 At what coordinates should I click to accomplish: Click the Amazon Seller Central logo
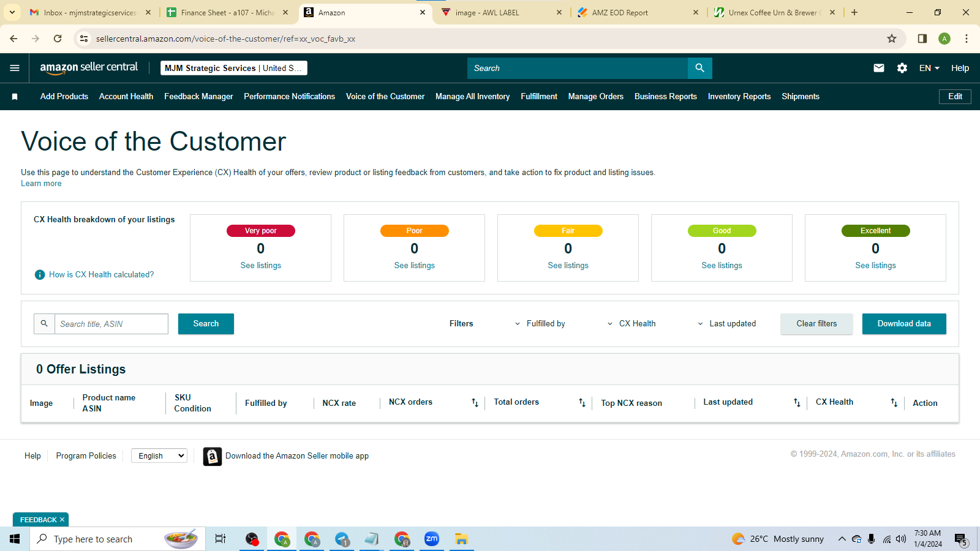coord(89,68)
